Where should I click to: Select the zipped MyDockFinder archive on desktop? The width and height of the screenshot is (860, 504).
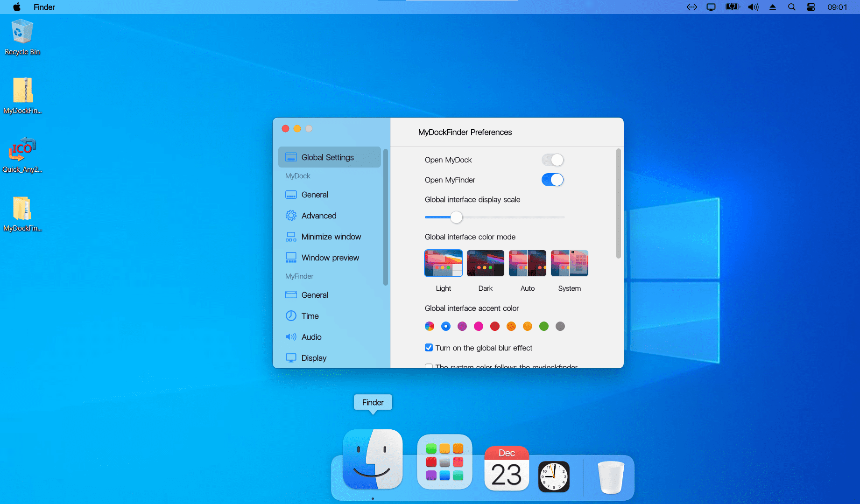pyautogui.click(x=22, y=96)
